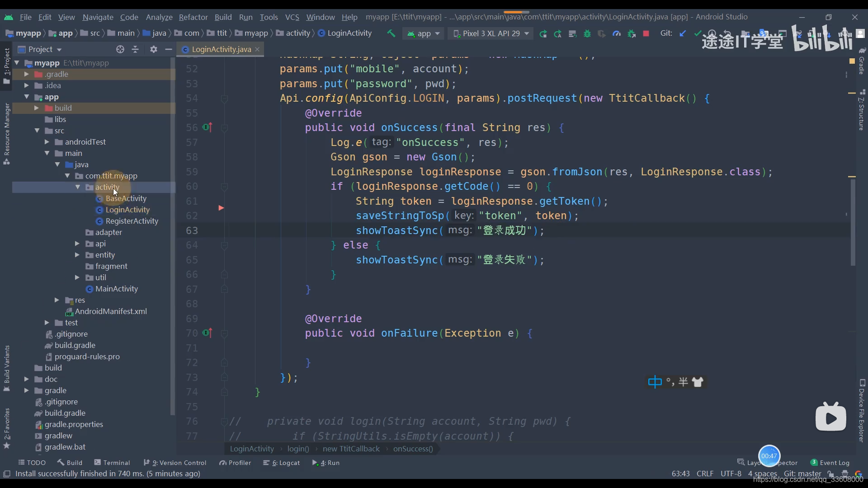
Task: Toggle the Z: Structure tool window
Action: click(x=862, y=110)
